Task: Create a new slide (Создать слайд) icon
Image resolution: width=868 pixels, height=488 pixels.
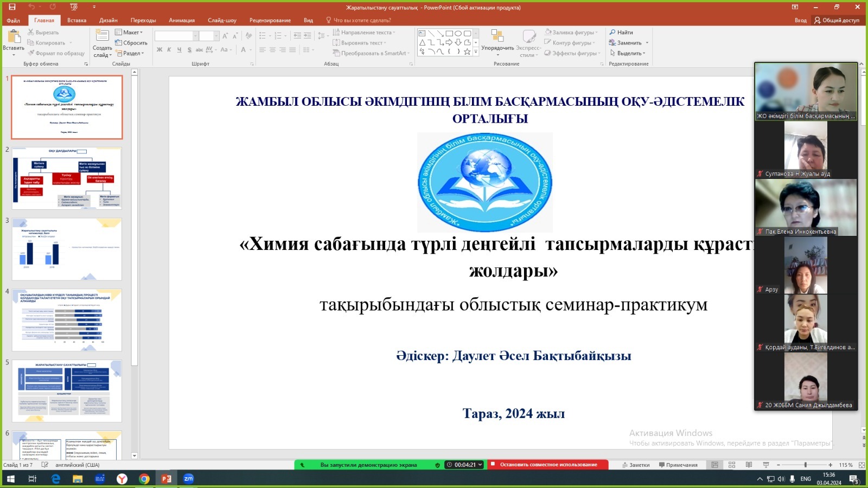Action: click(102, 36)
